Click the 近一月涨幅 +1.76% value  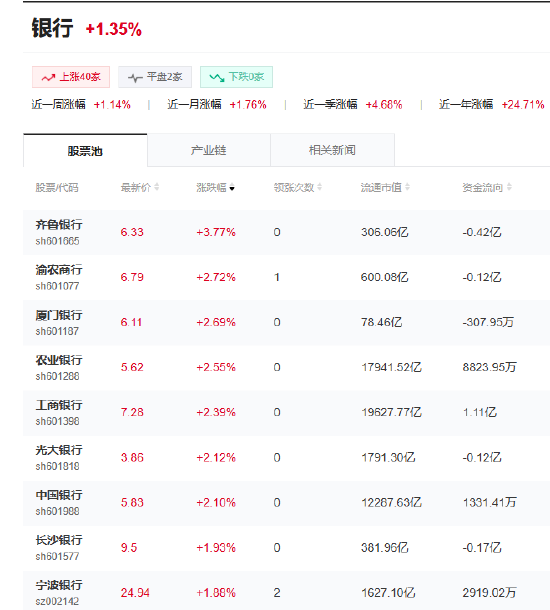248,105
